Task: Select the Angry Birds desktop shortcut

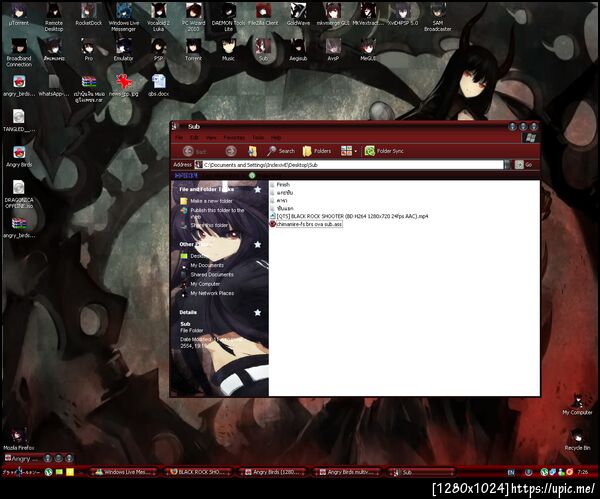Action: point(19,157)
